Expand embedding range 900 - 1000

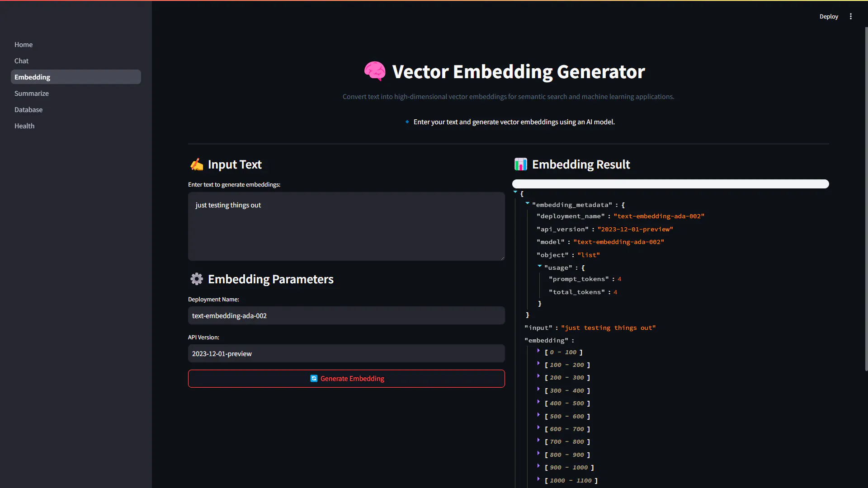[538, 466]
